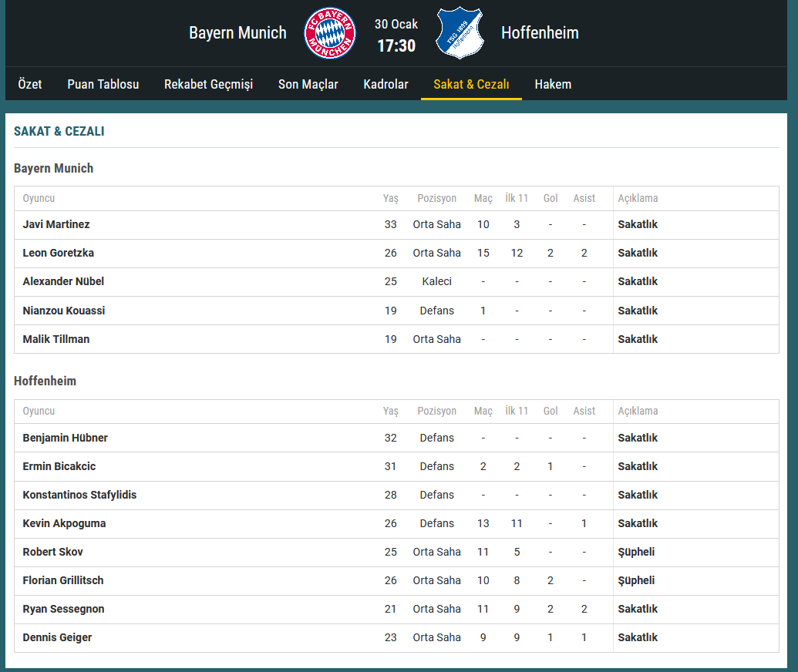The image size is (798, 672).
Task: Click Oyuncu column header in Bayern table
Action: click(x=39, y=198)
